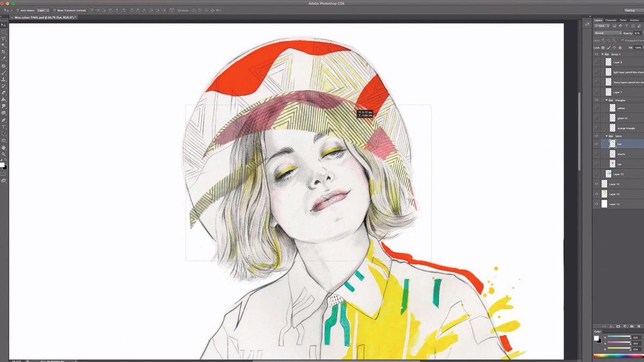Select the Lasso tool
The width and height of the screenshot is (644, 362).
click(x=4, y=39)
